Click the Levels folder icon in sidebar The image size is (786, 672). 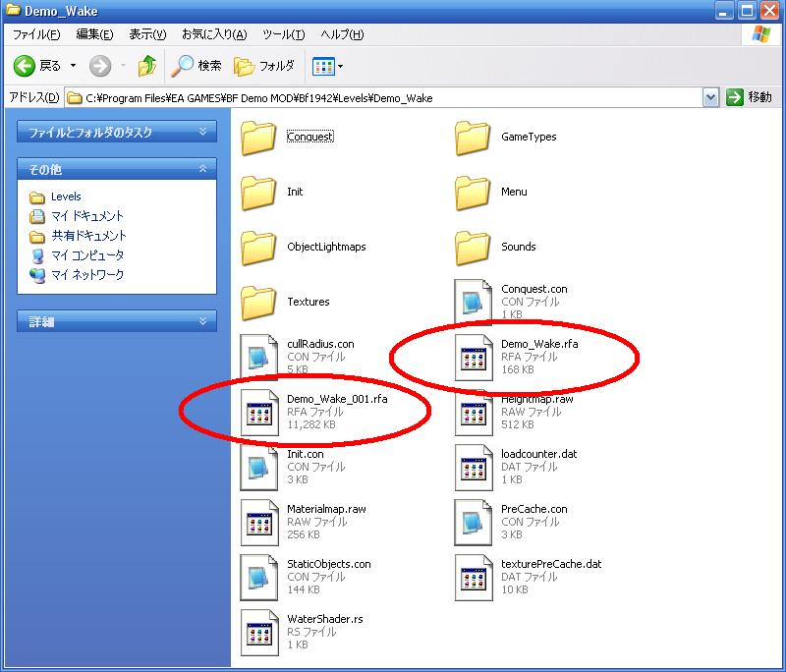pos(37,196)
